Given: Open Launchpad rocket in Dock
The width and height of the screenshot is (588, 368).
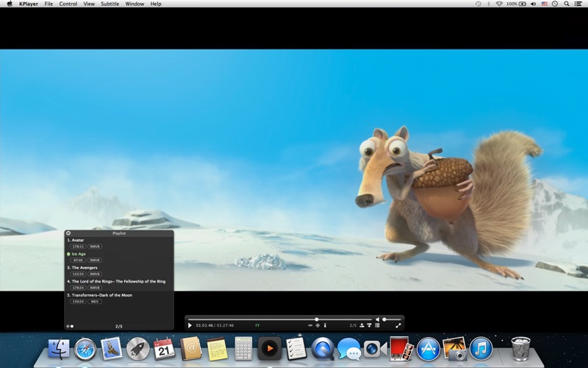Looking at the screenshot, I should point(137,349).
